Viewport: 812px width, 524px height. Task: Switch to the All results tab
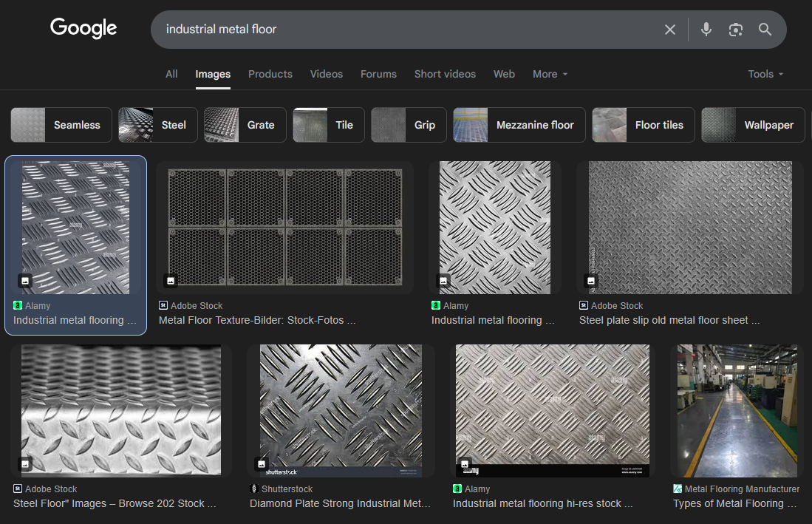(x=171, y=74)
